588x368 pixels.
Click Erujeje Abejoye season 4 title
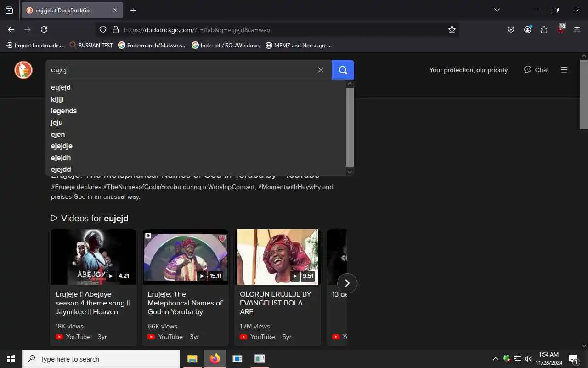(x=93, y=303)
